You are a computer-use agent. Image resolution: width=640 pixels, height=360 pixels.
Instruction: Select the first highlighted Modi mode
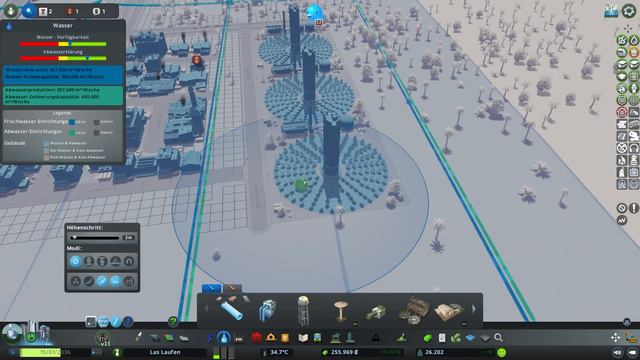75,261
